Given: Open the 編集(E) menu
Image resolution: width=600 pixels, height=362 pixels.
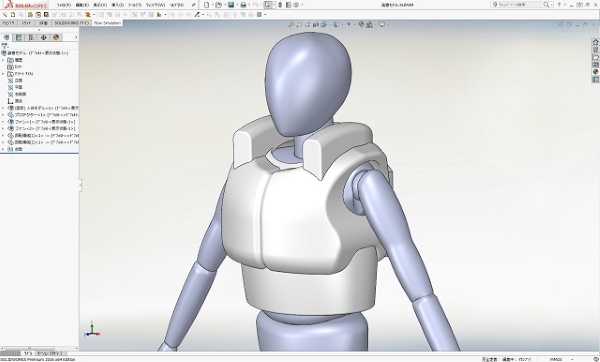Looking at the screenshot, I should [x=82, y=5].
